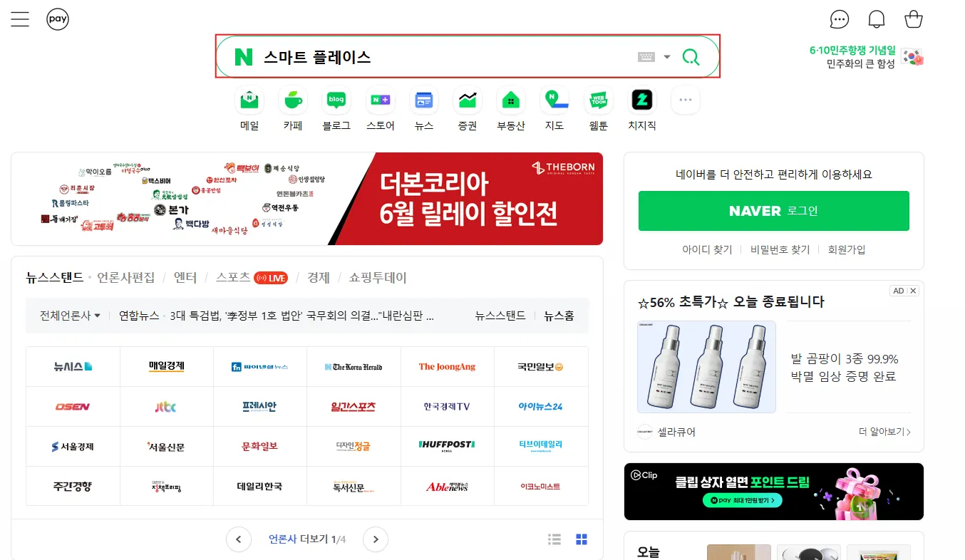Open the 아이디 찾기 link
965x560 pixels.
coord(707,249)
